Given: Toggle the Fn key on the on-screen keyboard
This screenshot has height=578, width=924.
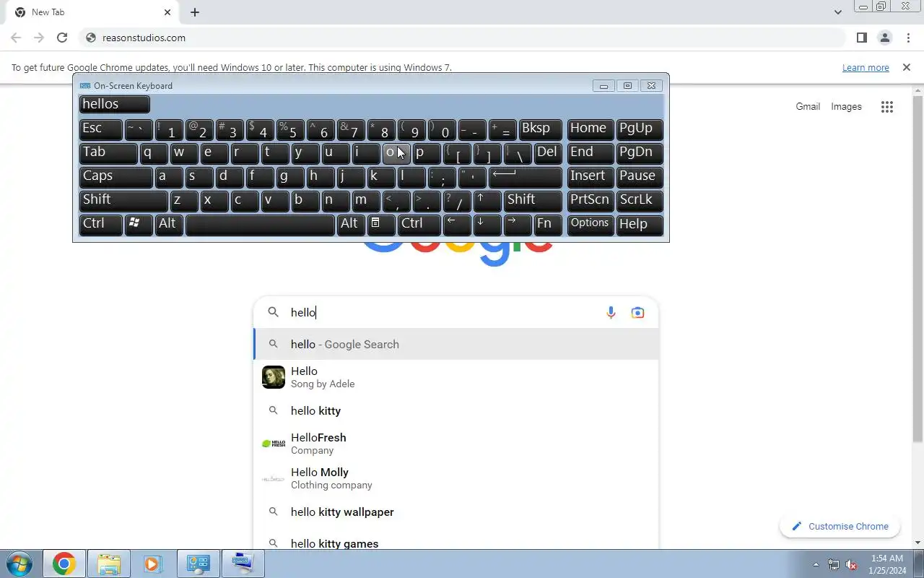Looking at the screenshot, I should 548,224.
